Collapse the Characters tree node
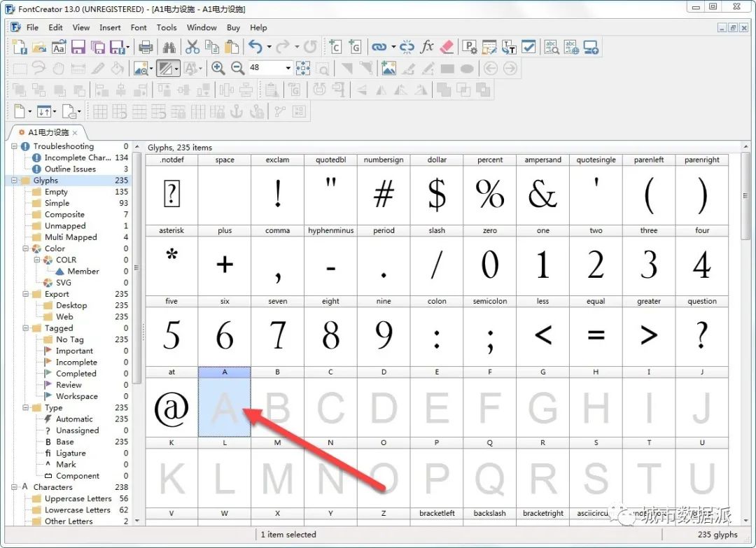The image size is (756, 548). coord(14,487)
